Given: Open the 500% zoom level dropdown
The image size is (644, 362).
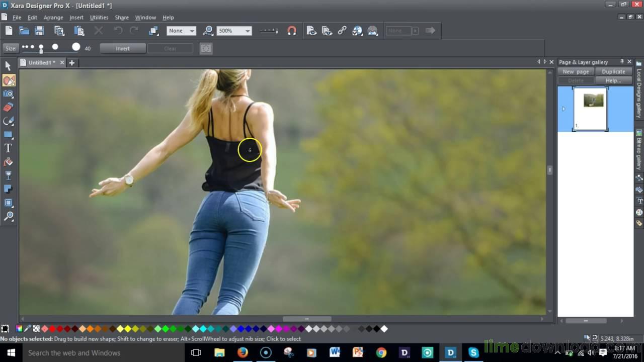Looking at the screenshot, I should pyautogui.click(x=248, y=31).
